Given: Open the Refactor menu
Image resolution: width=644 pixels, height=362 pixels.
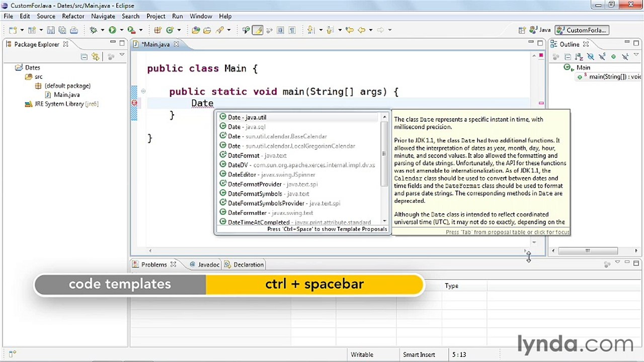Looking at the screenshot, I should click(73, 16).
